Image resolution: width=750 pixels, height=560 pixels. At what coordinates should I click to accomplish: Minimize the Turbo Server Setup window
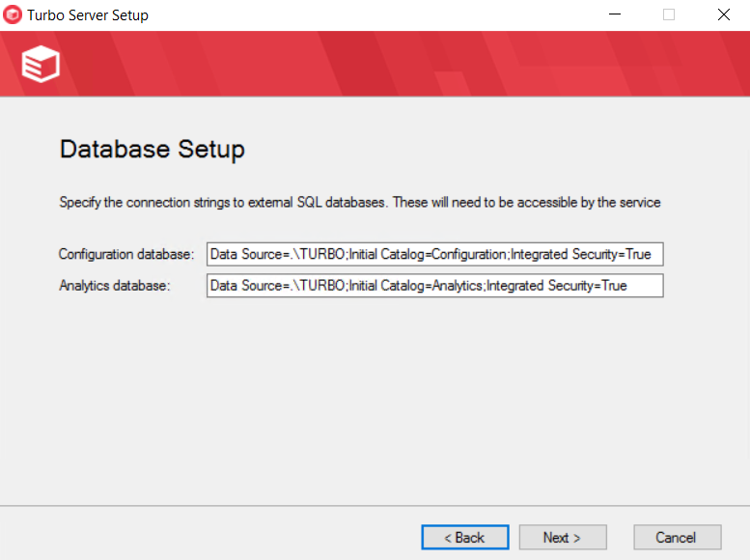tap(613, 15)
